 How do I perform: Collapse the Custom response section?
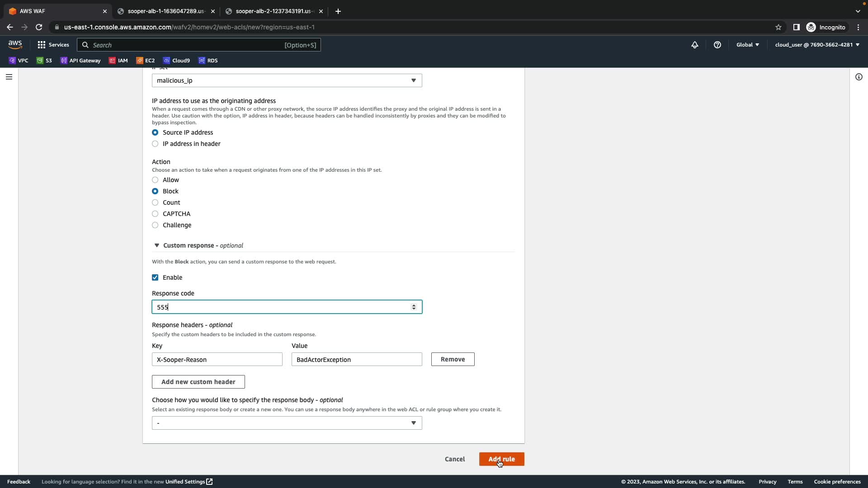coord(157,245)
